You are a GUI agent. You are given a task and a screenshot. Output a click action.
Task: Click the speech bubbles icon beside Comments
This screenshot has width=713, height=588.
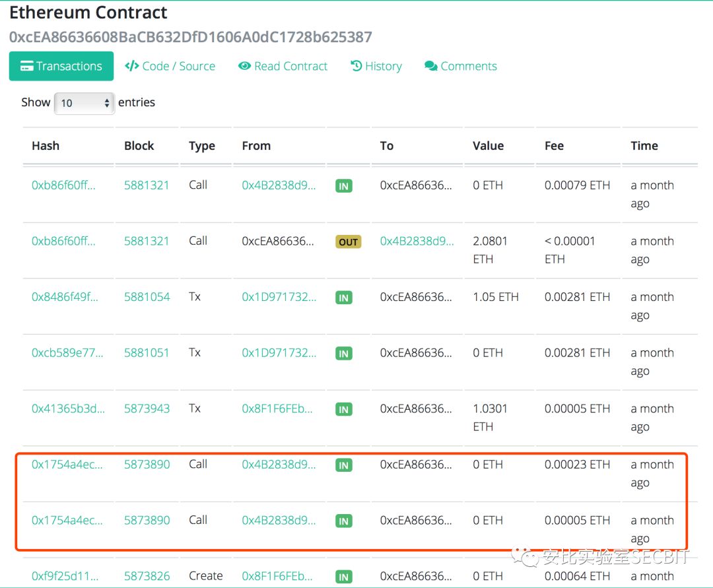point(430,67)
